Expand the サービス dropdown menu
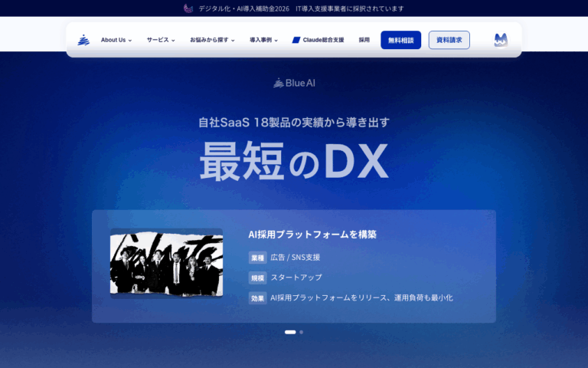588x368 pixels. tap(161, 40)
